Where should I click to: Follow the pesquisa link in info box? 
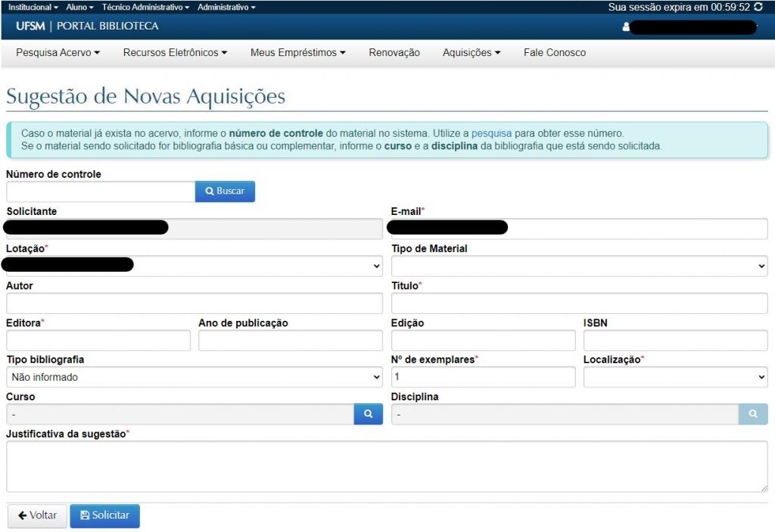point(491,133)
